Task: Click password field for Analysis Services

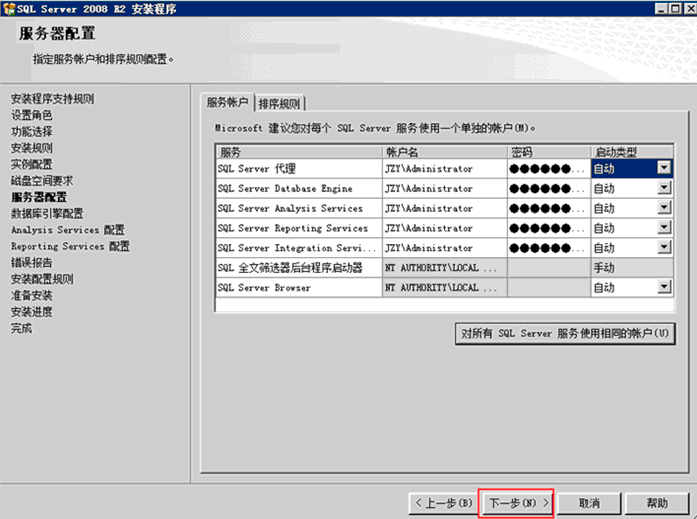Action: 549,208
